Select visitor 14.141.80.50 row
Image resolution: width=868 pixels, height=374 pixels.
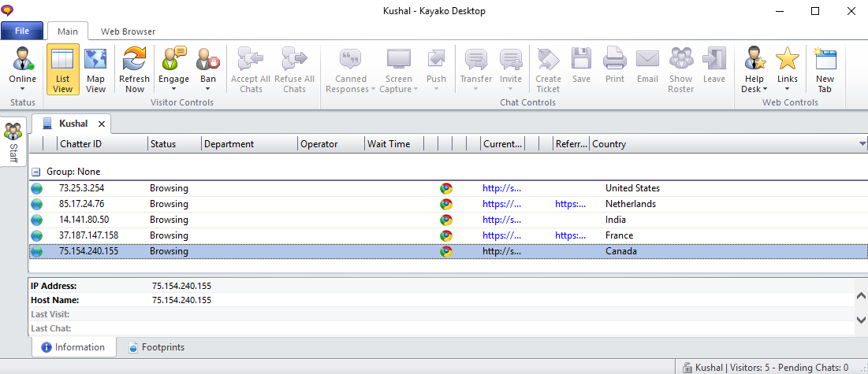point(448,220)
